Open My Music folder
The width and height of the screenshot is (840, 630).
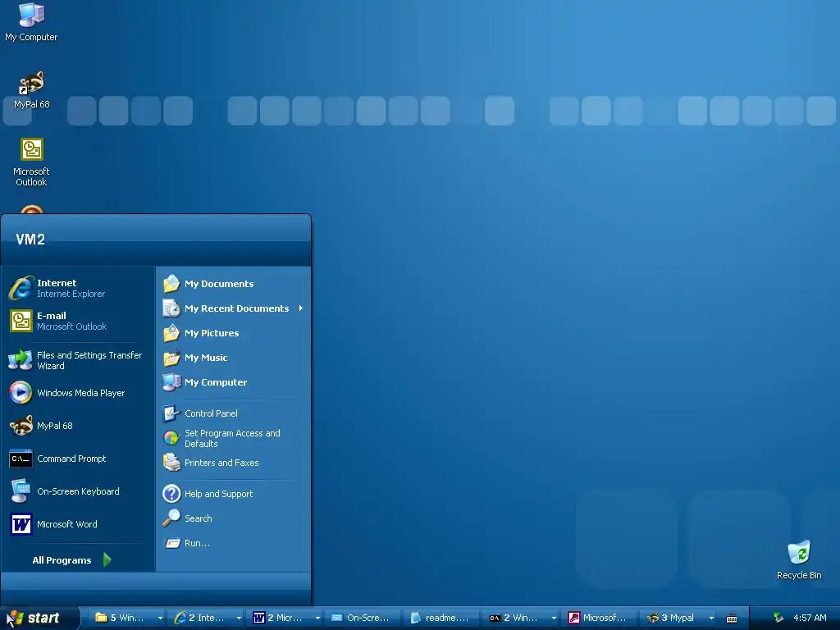point(233,358)
